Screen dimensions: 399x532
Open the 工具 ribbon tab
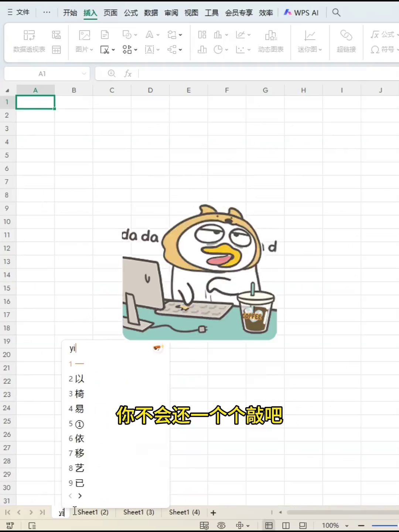(x=212, y=13)
